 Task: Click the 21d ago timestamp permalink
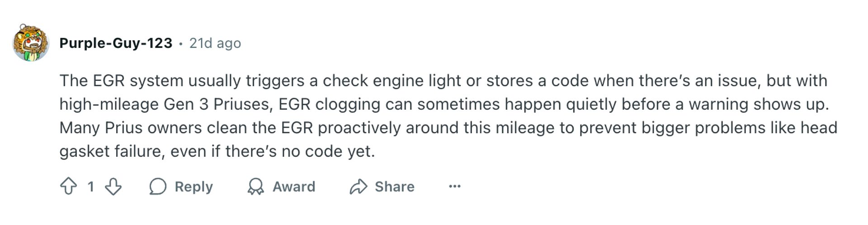(215, 43)
